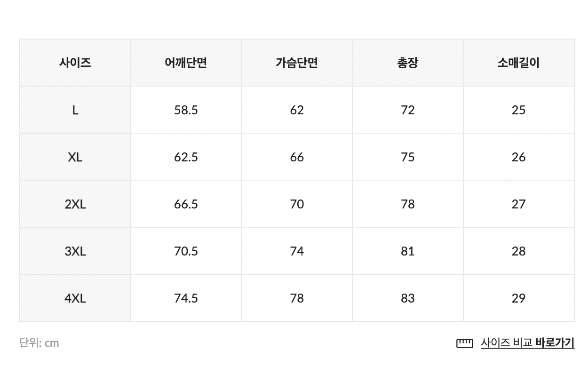The width and height of the screenshot is (588, 383).
Task: Select the 3XL size row label
Action: point(75,251)
